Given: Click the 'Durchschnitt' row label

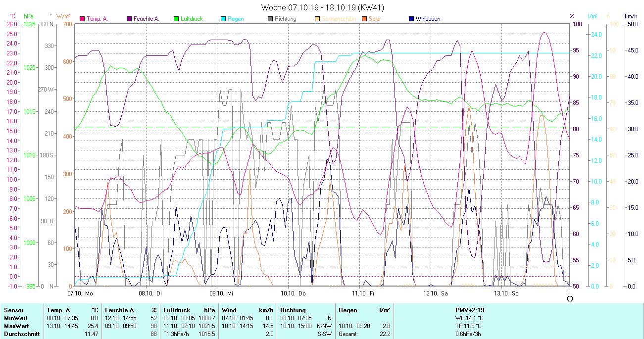Looking at the screenshot, I should coord(21,334).
